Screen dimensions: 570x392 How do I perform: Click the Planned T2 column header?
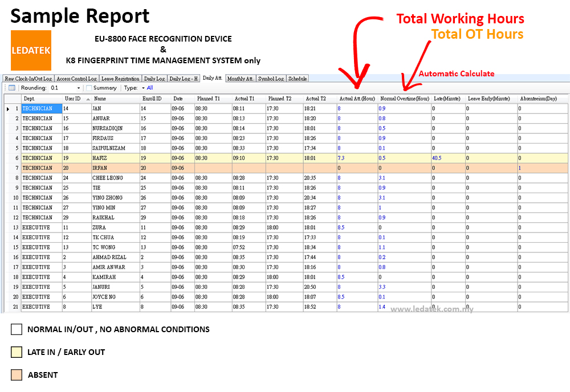[284, 99]
